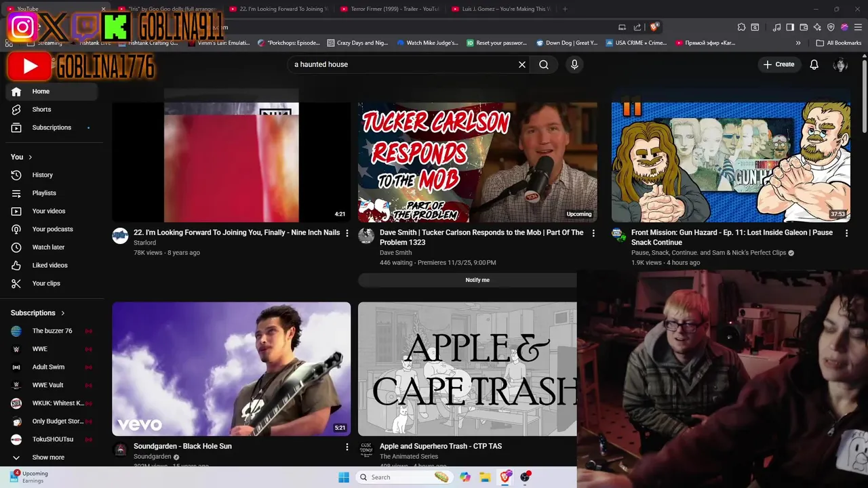Open Brave Shields icon in address bar
Image resolution: width=868 pixels, height=488 pixels.
click(x=654, y=27)
